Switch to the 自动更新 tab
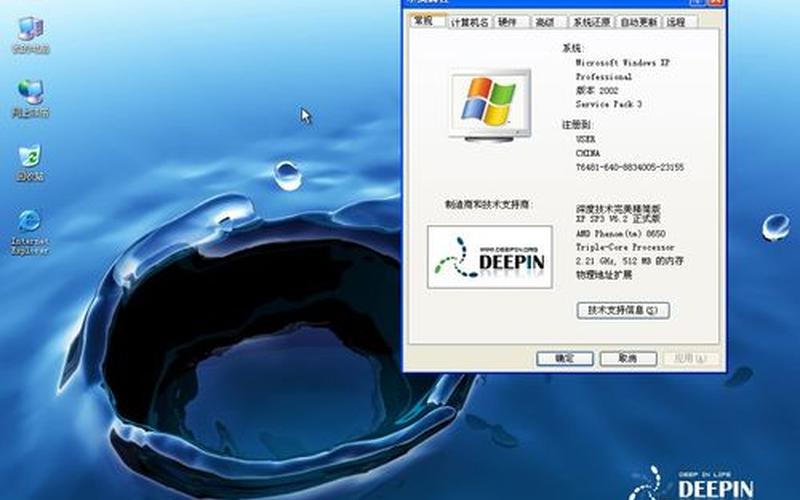Viewport: 800px width, 500px height. (x=638, y=22)
